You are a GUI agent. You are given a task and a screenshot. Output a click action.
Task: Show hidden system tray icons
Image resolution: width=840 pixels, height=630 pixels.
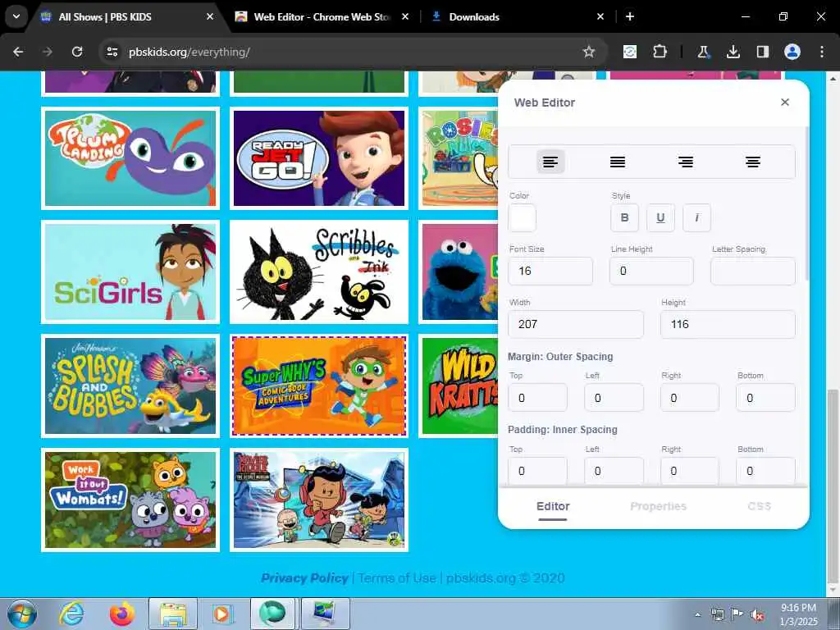pyautogui.click(x=697, y=614)
